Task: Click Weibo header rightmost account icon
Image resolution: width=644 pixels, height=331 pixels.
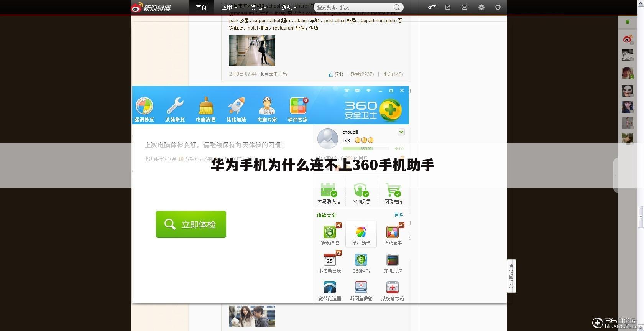Action: (498, 7)
